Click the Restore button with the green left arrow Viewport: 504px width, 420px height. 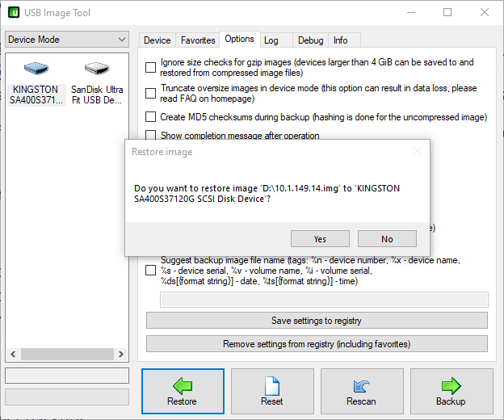point(183,391)
